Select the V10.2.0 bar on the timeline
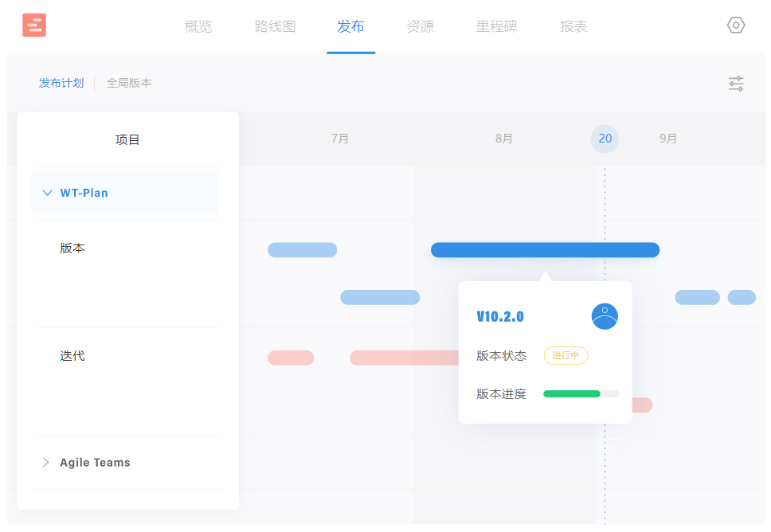The height and width of the screenshot is (532, 771). pyautogui.click(x=545, y=249)
